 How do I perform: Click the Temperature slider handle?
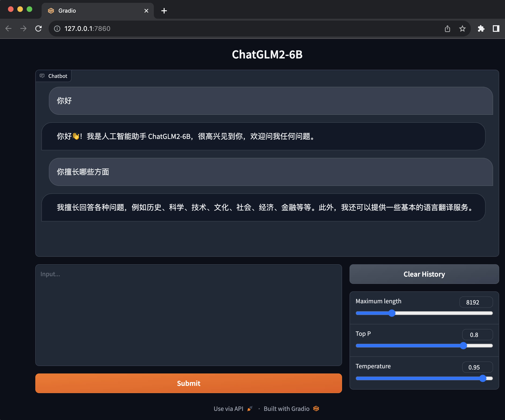(x=483, y=378)
